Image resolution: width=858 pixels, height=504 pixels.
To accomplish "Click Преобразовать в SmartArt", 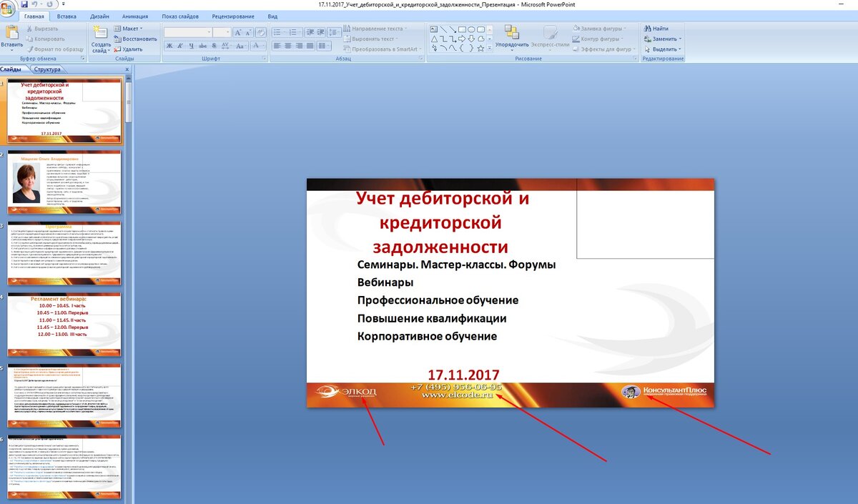I will tap(383, 49).
